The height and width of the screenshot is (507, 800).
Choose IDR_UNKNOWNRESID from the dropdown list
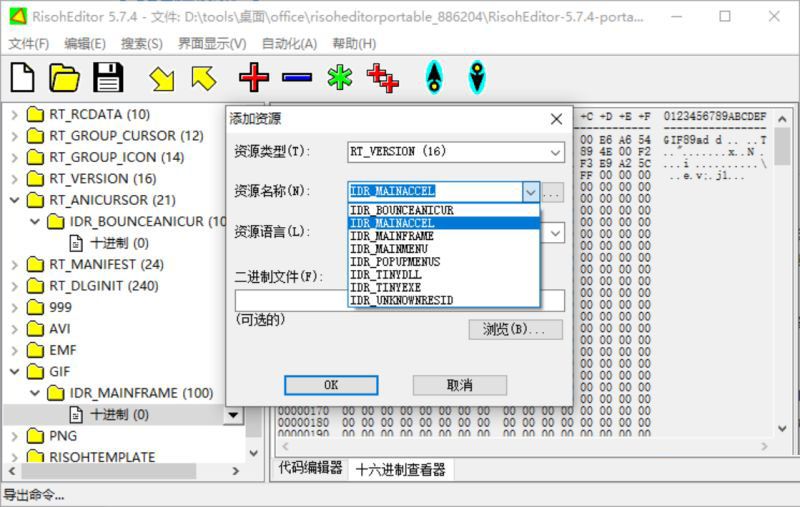443,300
